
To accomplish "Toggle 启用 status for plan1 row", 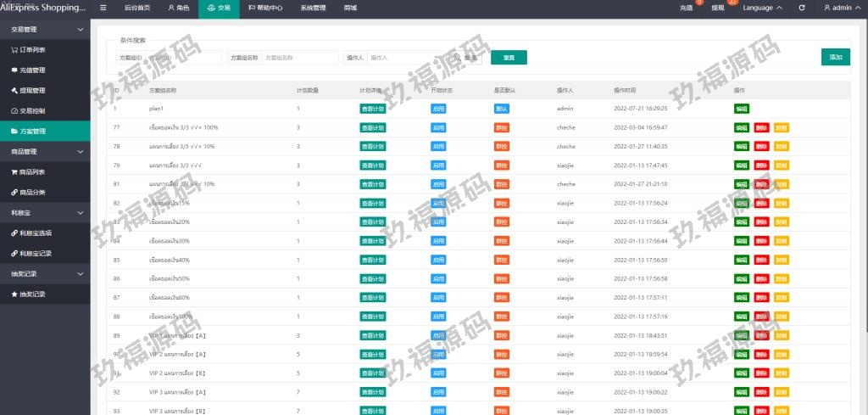I will point(438,109).
